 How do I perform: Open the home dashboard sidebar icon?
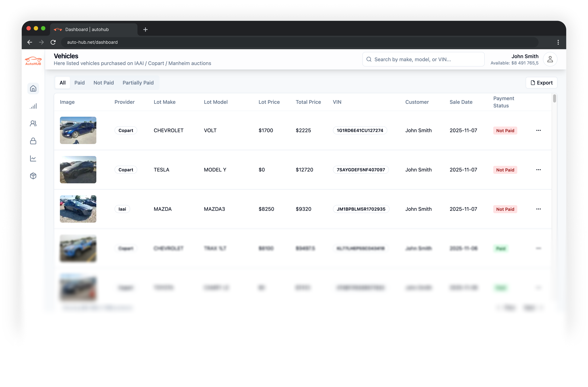pyautogui.click(x=33, y=88)
